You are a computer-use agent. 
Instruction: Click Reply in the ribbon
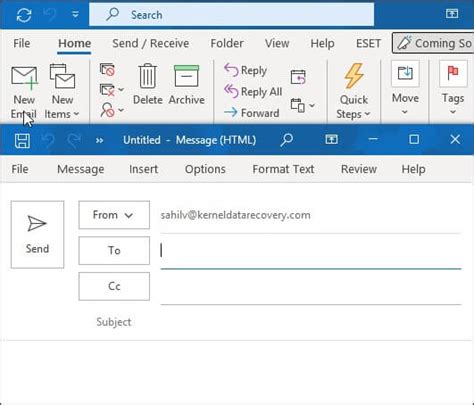coord(246,70)
